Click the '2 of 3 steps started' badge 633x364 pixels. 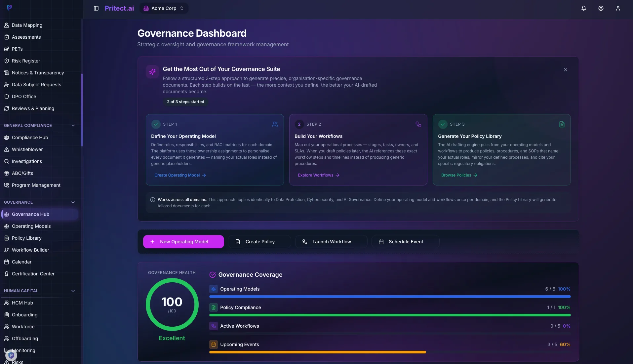(x=185, y=102)
